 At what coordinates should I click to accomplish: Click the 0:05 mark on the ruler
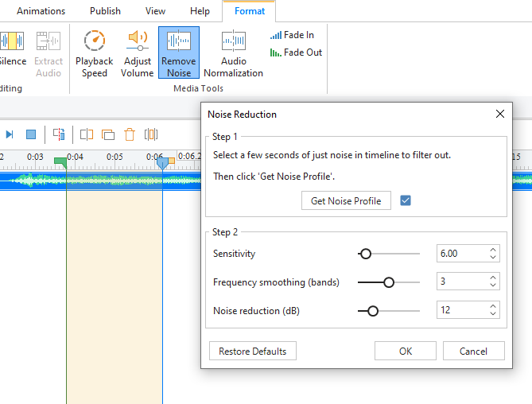[115, 157]
